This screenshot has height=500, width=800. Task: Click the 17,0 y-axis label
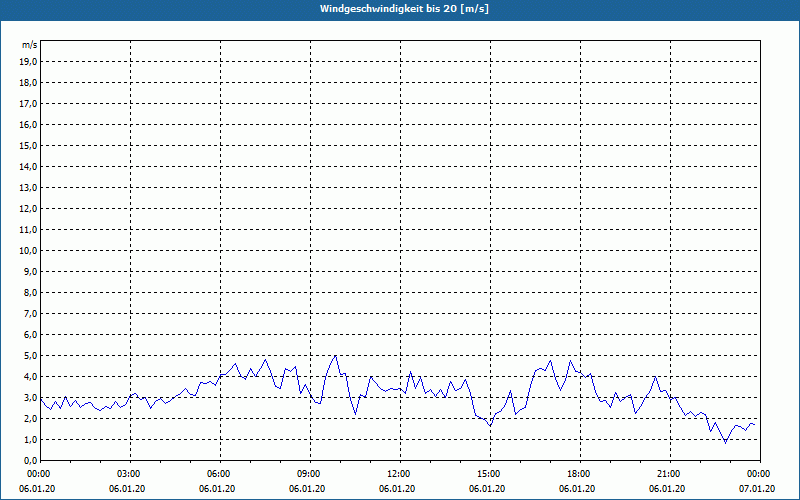click(30, 104)
